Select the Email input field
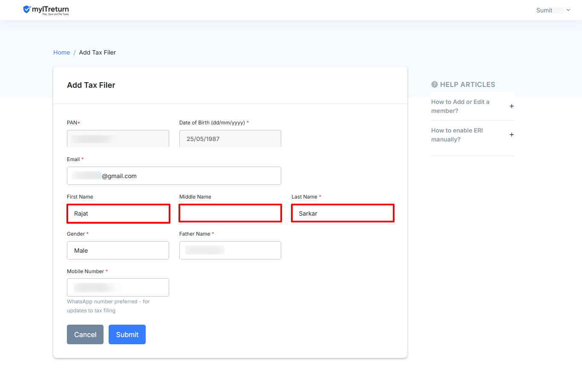 point(174,176)
